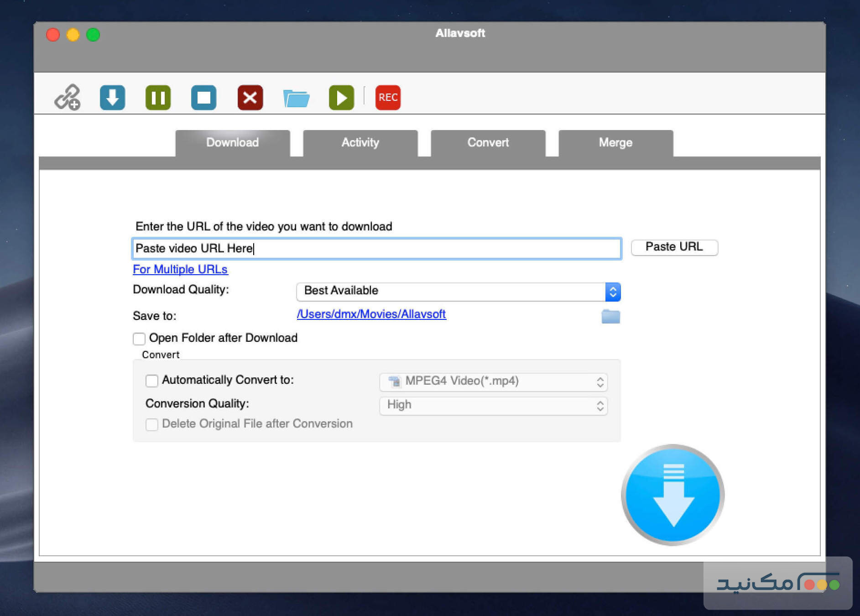This screenshot has width=860, height=616.
Task: Click inside the video URL input field
Action: tap(376, 249)
